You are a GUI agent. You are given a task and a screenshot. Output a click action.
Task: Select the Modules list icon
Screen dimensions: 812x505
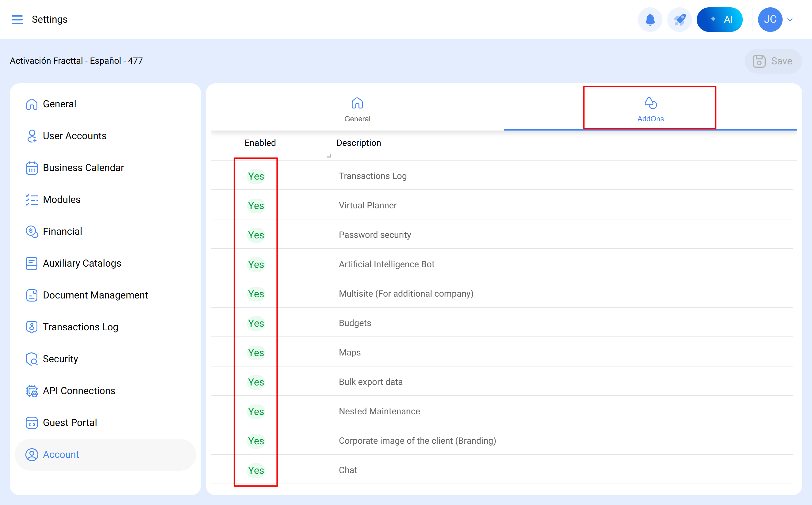click(32, 200)
